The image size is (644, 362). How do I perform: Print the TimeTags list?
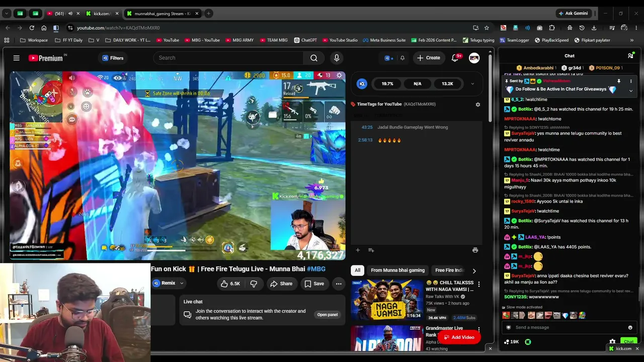[475, 250]
